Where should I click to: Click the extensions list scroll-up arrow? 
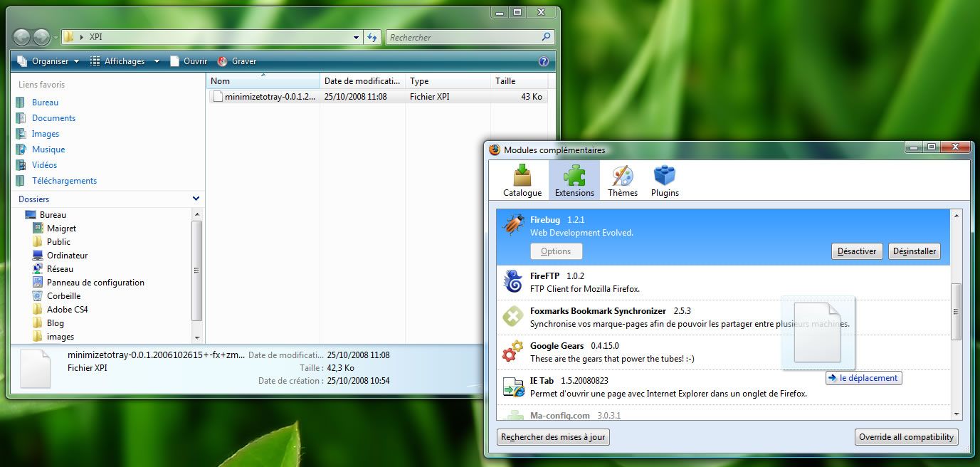(957, 215)
